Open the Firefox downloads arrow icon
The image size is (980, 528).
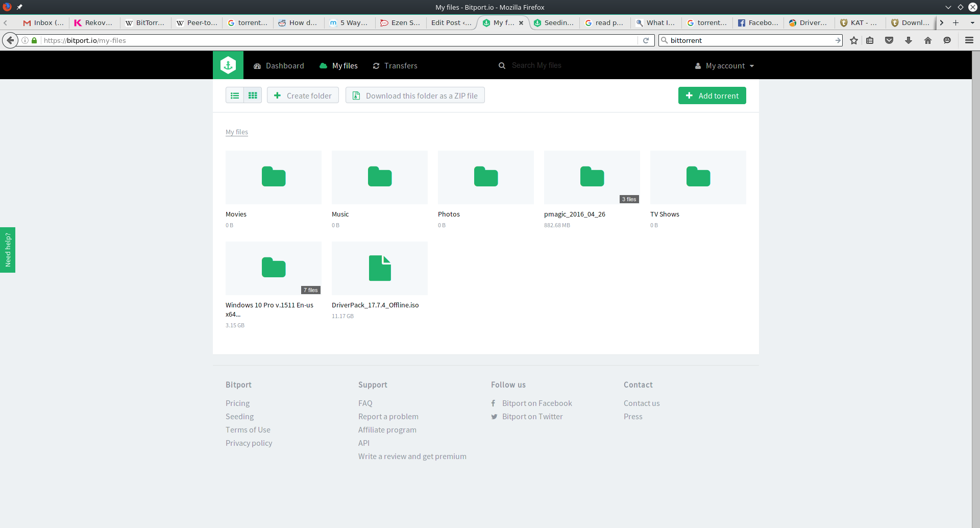(x=909, y=40)
